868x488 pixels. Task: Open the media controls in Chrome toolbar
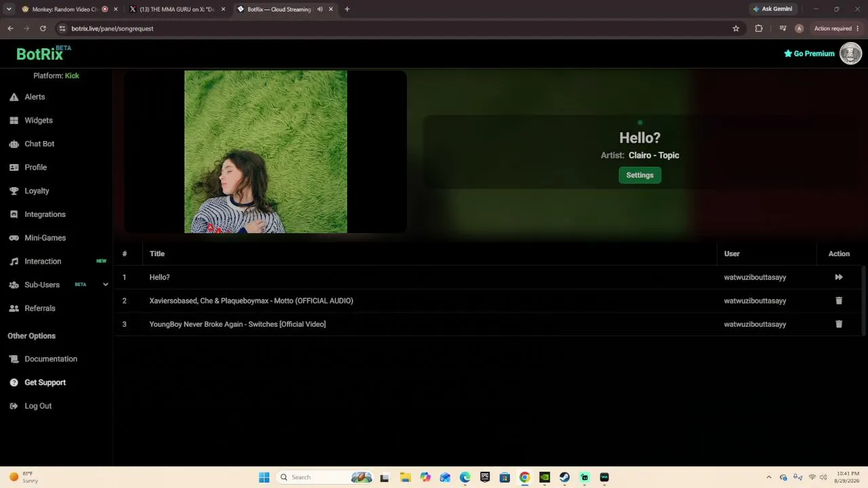pos(783,28)
